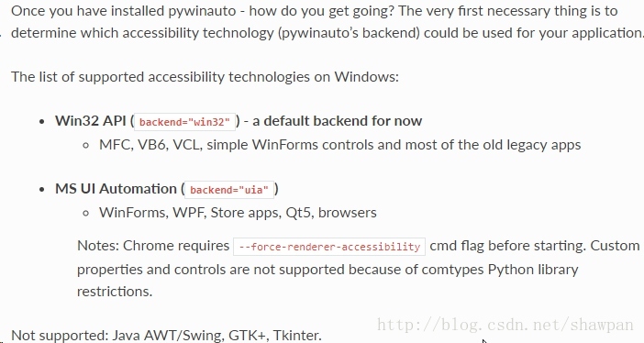
Task: Click the blog.csdn.net/shawpan watermark URL
Action: pos(505,325)
